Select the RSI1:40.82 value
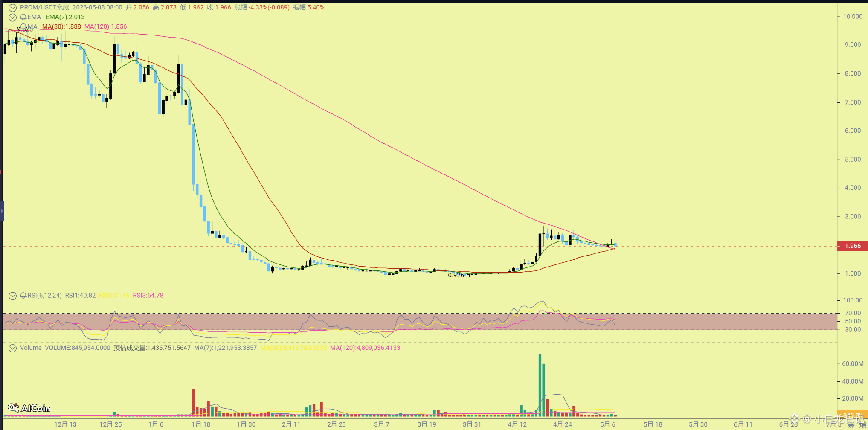 pos(80,296)
